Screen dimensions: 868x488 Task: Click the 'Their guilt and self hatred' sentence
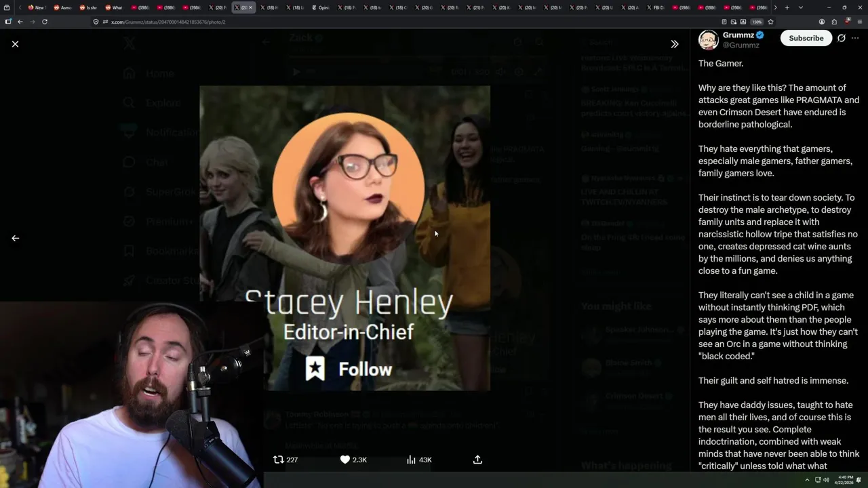[x=773, y=380]
